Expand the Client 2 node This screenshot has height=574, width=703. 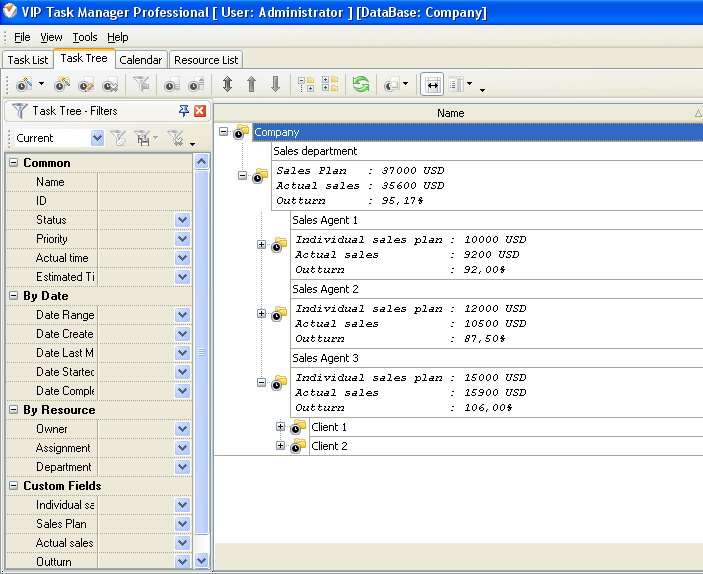tap(280, 445)
